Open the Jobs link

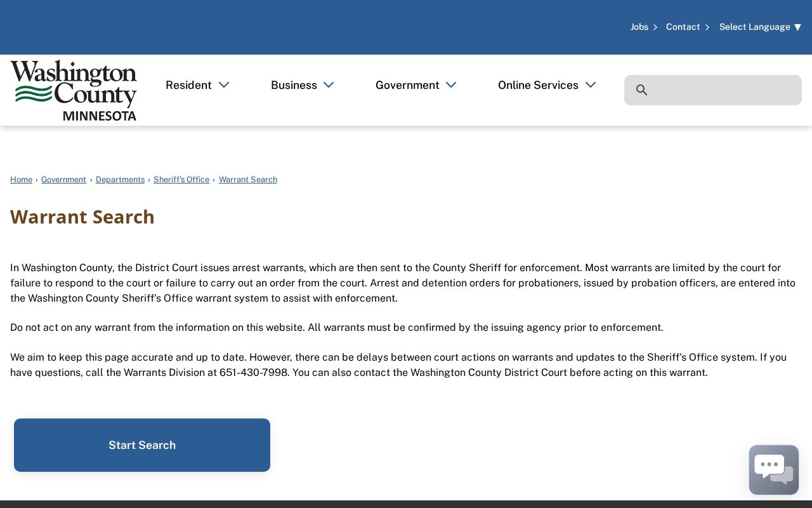639,27
